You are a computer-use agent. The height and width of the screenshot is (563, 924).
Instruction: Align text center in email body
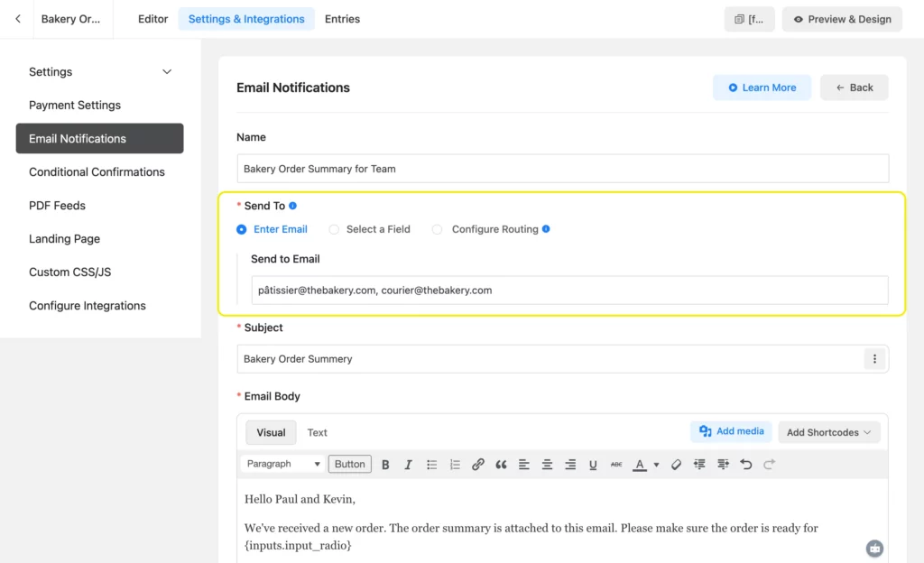point(547,464)
